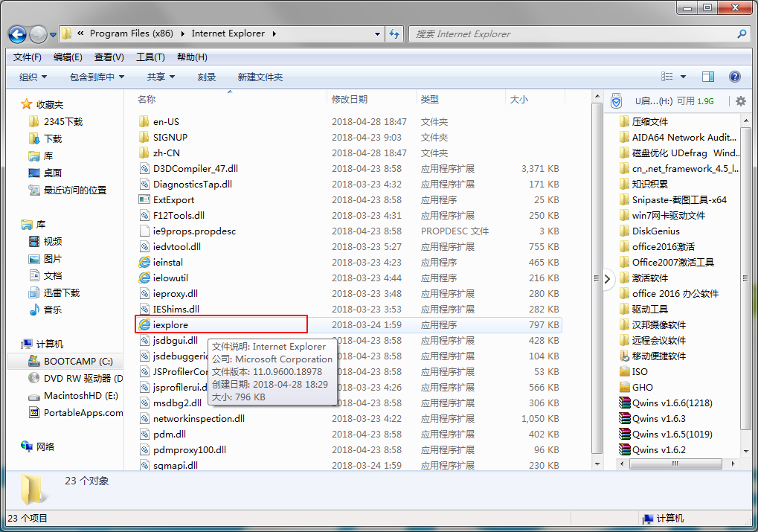Select the ExtExport application icon
The height and width of the screenshot is (532, 758).
point(144,199)
